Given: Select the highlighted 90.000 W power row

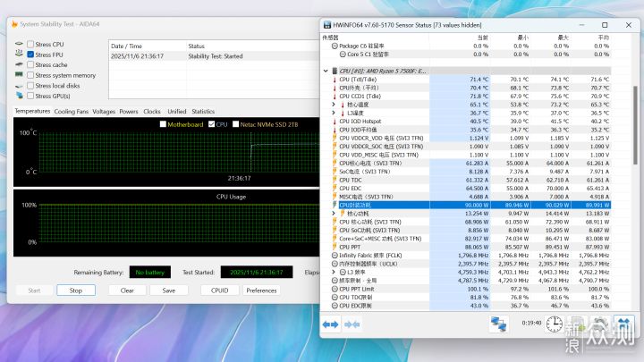Looking at the screenshot, I should click(x=471, y=206).
